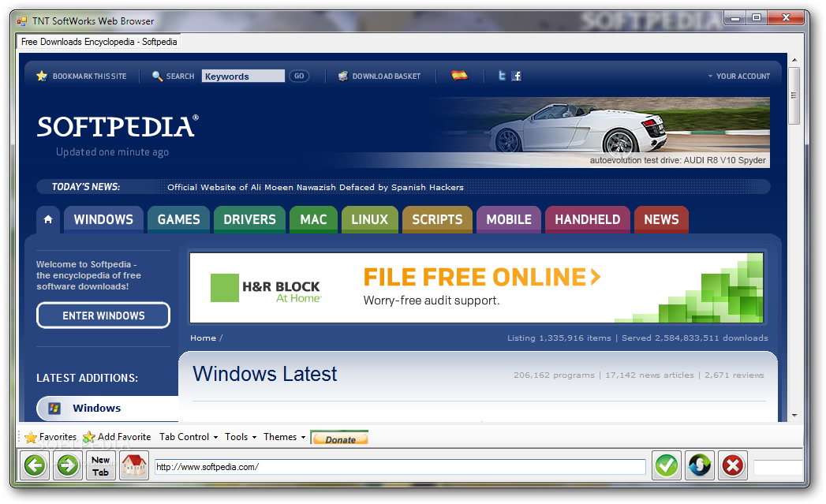Expand the Your Account dropdown
The image size is (826, 504).
click(x=738, y=77)
